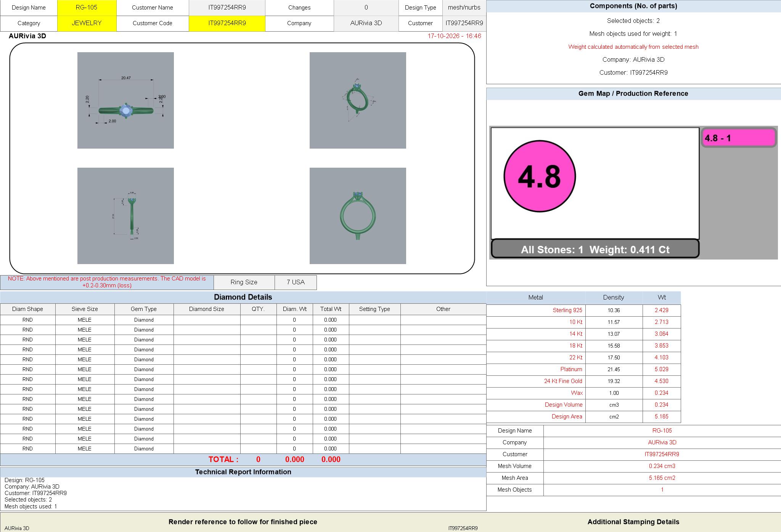Click the red TOTAL : label
Image resolution: width=781 pixels, height=532 pixels.
click(223, 460)
